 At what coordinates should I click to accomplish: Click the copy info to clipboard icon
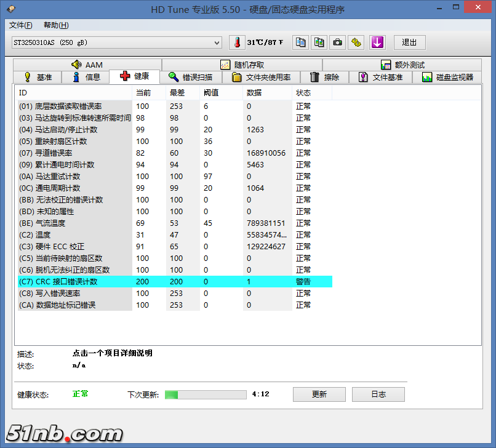point(300,42)
